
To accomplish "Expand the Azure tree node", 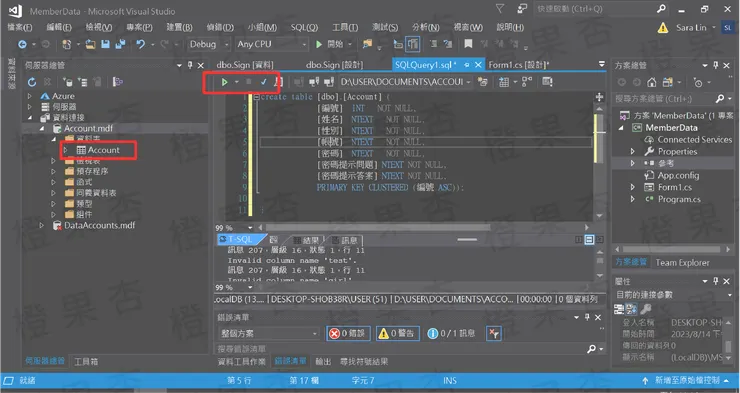I will (30, 96).
